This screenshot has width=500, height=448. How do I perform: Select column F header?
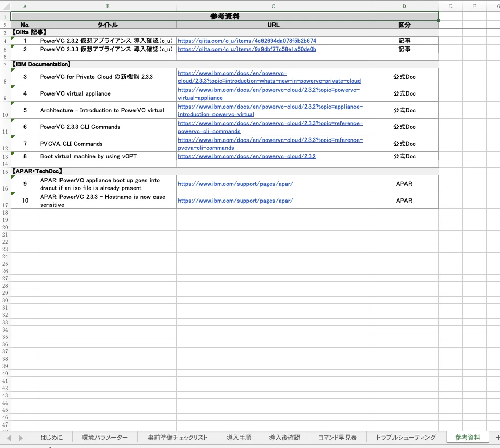point(474,6)
